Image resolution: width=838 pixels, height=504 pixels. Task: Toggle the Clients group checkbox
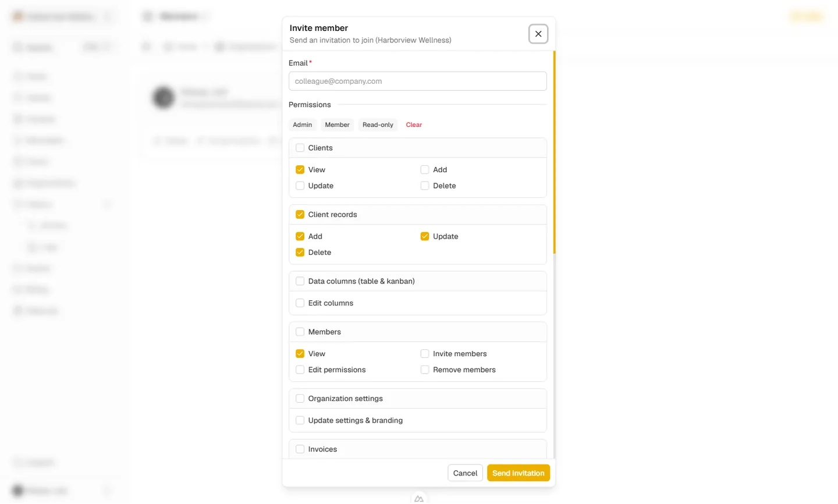coord(300,148)
